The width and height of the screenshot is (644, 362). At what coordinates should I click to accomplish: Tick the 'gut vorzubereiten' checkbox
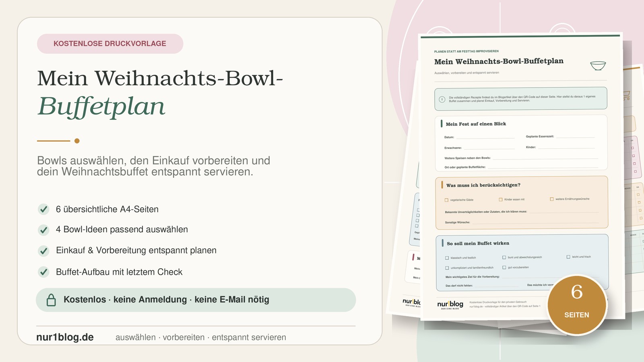coord(504,267)
